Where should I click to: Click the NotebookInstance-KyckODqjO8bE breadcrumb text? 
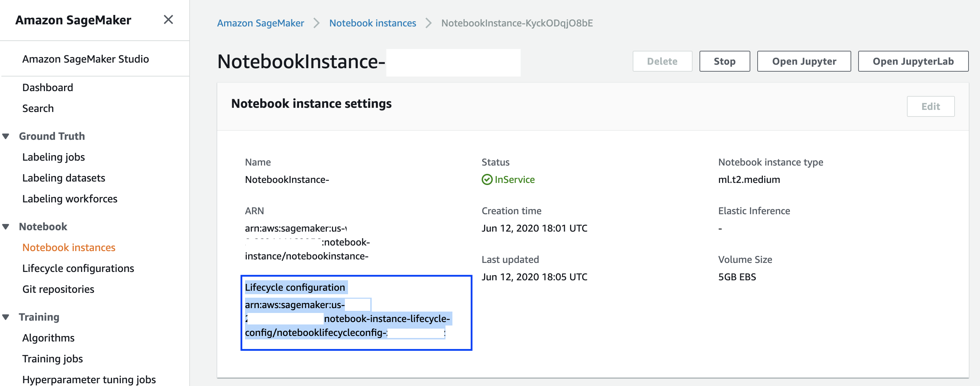pyautogui.click(x=517, y=23)
